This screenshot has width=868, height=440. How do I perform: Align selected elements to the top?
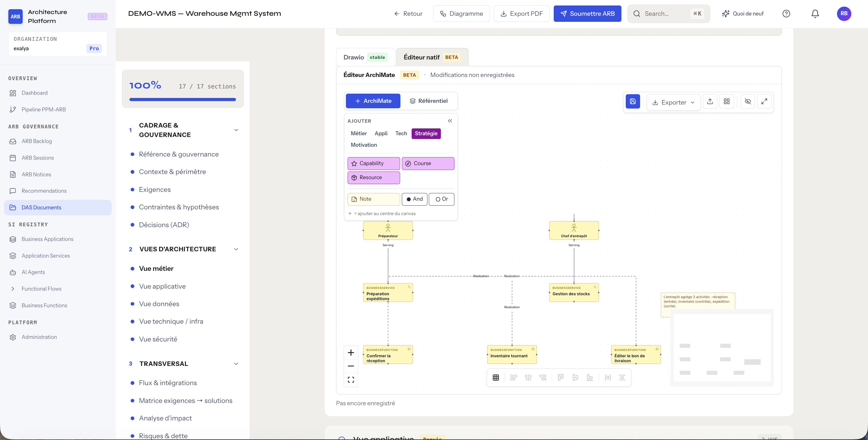point(560,378)
